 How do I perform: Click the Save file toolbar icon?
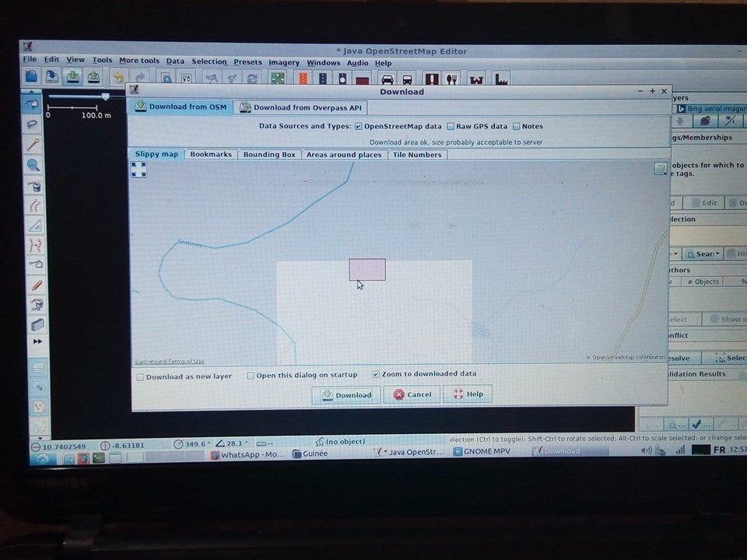coord(51,76)
